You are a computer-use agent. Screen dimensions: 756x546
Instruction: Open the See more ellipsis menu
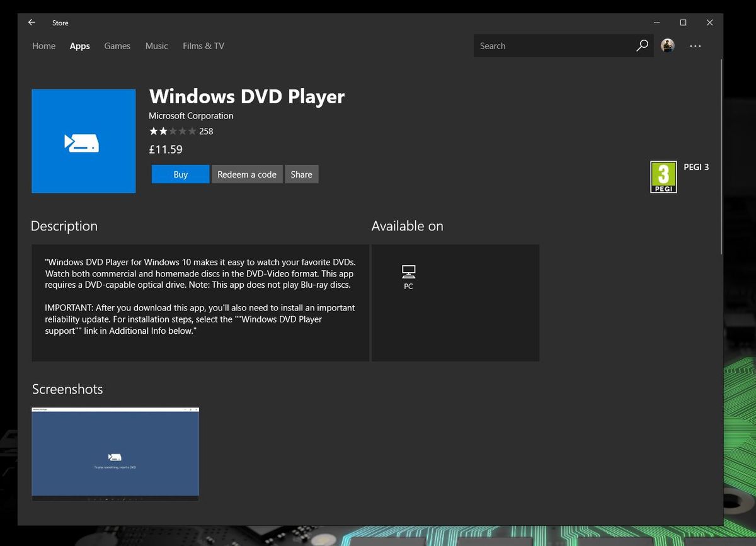[695, 45]
